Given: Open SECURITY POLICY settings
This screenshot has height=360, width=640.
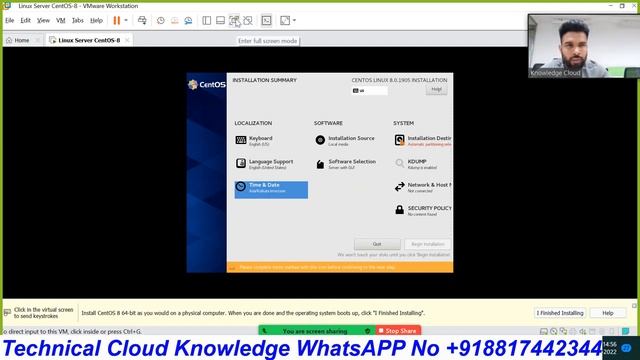Looking at the screenshot, I should coord(423,211).
